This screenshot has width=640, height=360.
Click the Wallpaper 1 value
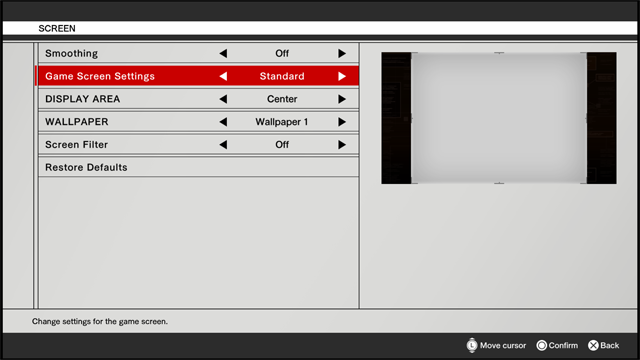pos(282,122)
